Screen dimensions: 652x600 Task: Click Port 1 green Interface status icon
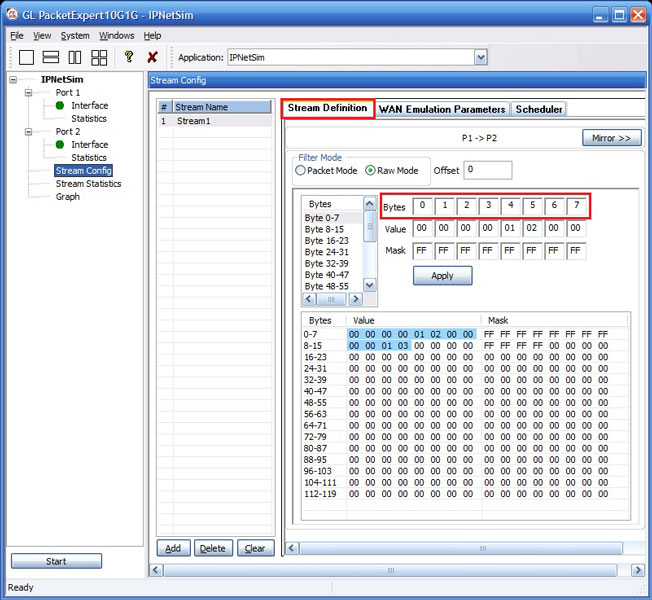(x=60, y=106)
